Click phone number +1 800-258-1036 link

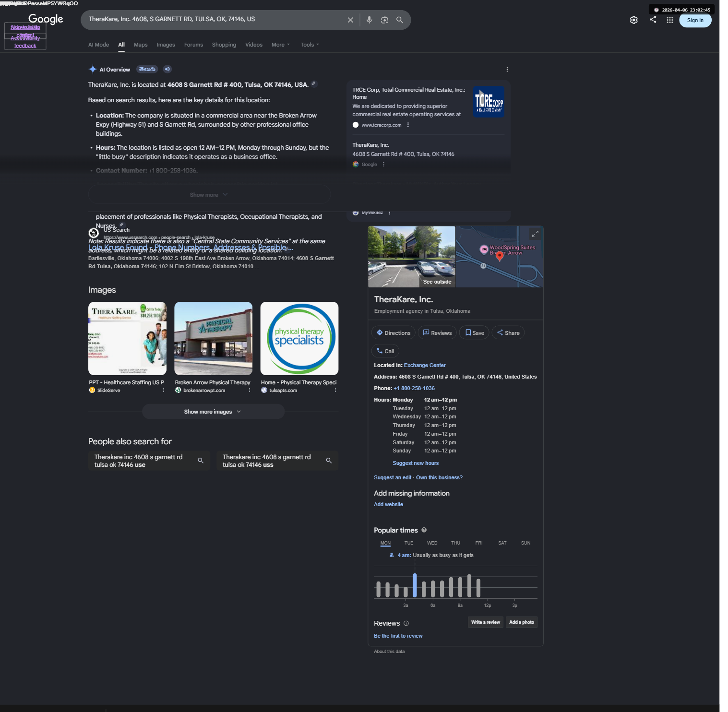[x=414, y=389]
